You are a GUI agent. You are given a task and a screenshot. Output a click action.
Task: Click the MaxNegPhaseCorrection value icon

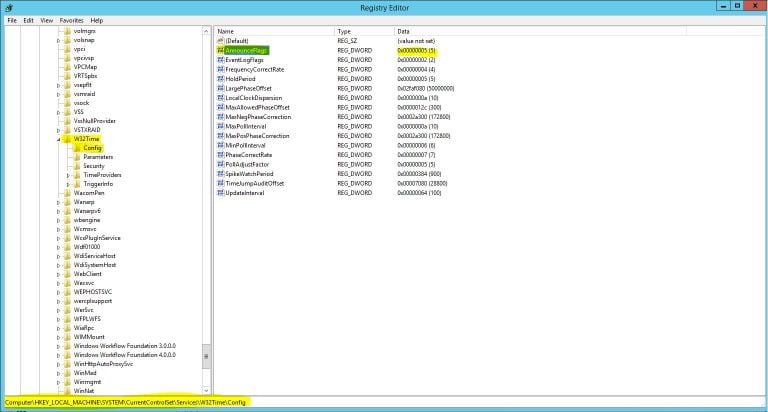pyautogui.click(x=220, y=117)
